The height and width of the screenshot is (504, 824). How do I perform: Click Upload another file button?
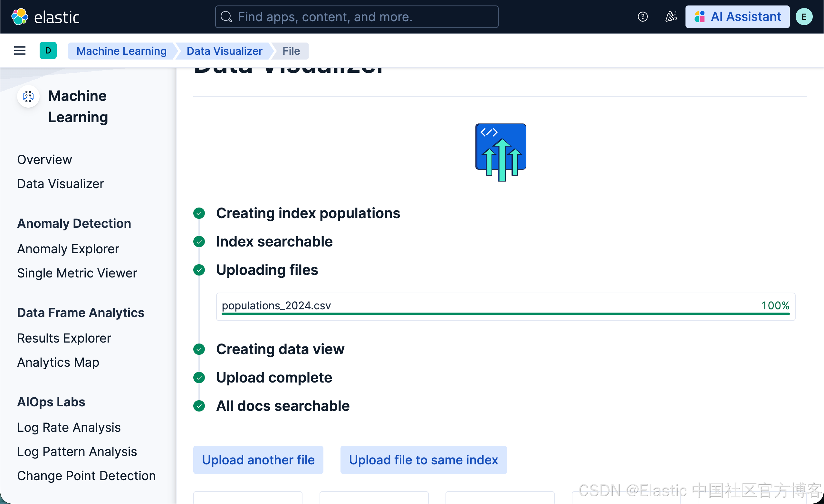(x=258, y=460)
